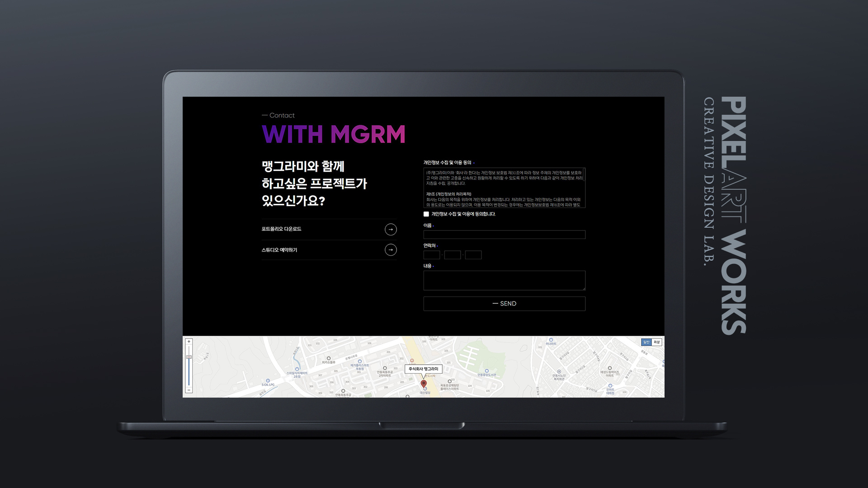This screenshot has width=868, height=488.
Task: Click the privacy policy text area
Action: 505,188
